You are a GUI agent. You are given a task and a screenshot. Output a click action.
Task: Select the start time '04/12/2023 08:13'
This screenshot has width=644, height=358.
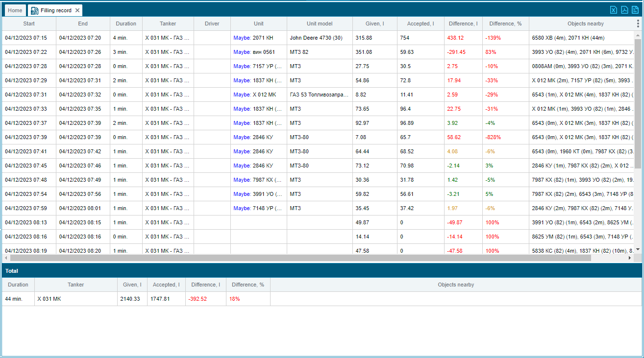(26, 222)
